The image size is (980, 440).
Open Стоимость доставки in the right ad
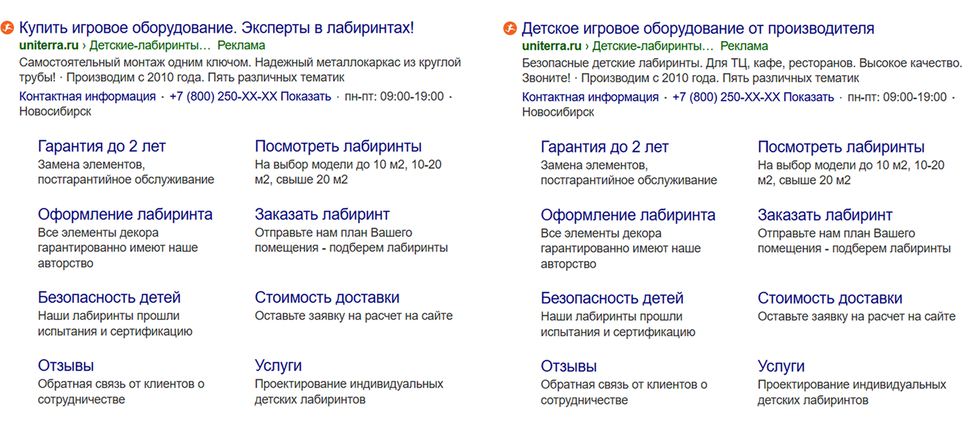pyautogui.click(x=830, y=297)
